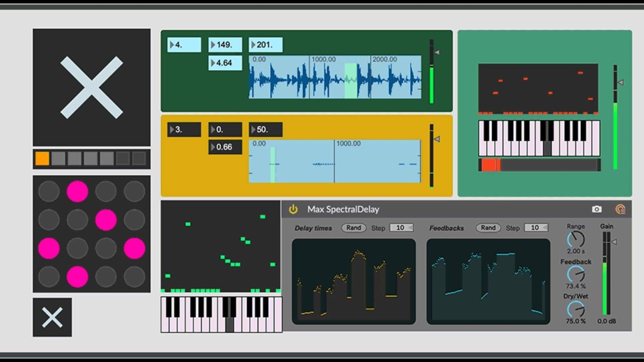Toggle the rightmost pink circle in the third row
The width and height of the screenshot is (644, 362).
[134, 248]
